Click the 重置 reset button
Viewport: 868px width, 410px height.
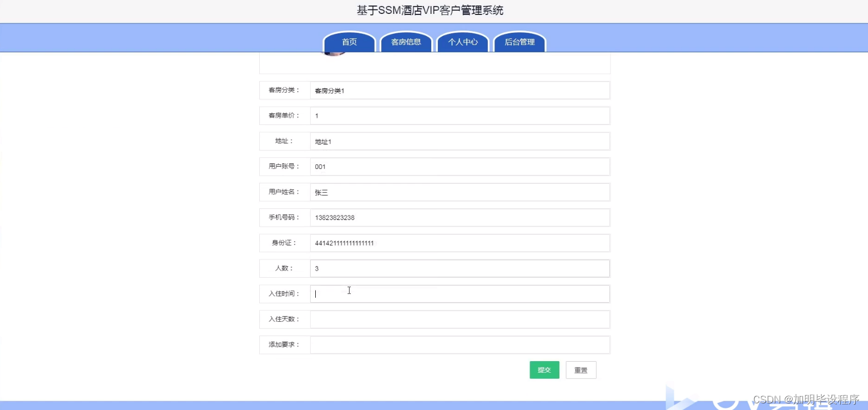coord(581,369)
